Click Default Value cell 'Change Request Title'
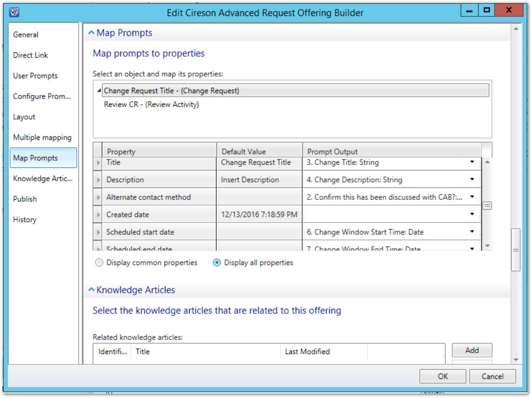 (259, 162)
